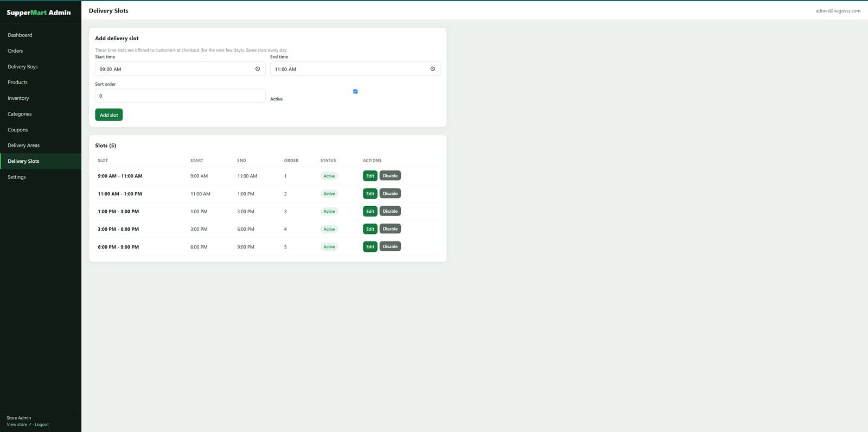Edit the 3:00 PM - 6:00 PM slot
868x432 pixels.
click(370, 229)
